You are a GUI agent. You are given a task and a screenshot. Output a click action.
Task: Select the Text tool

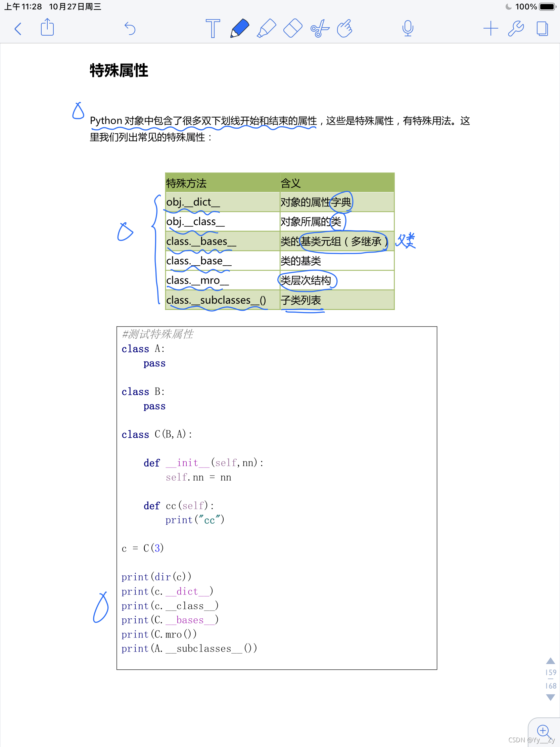pos(213,28)
